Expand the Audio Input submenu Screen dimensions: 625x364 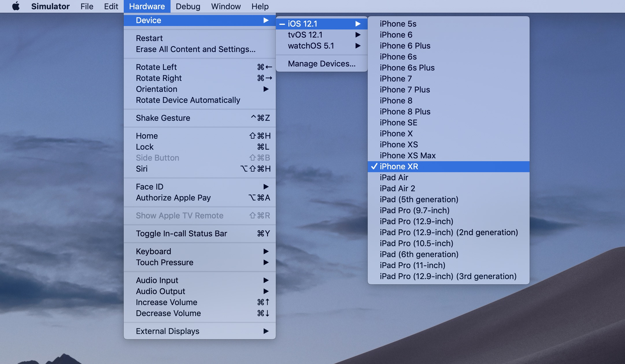point(199,280)
